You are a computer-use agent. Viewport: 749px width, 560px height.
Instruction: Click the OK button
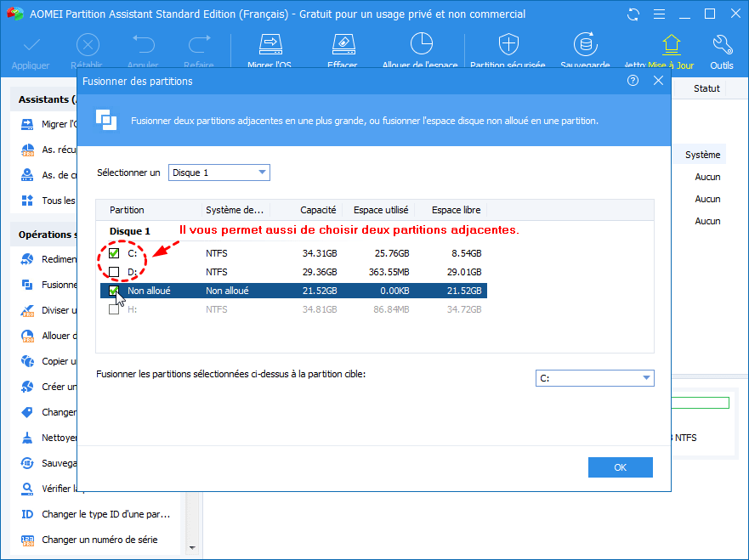[620, 467]
